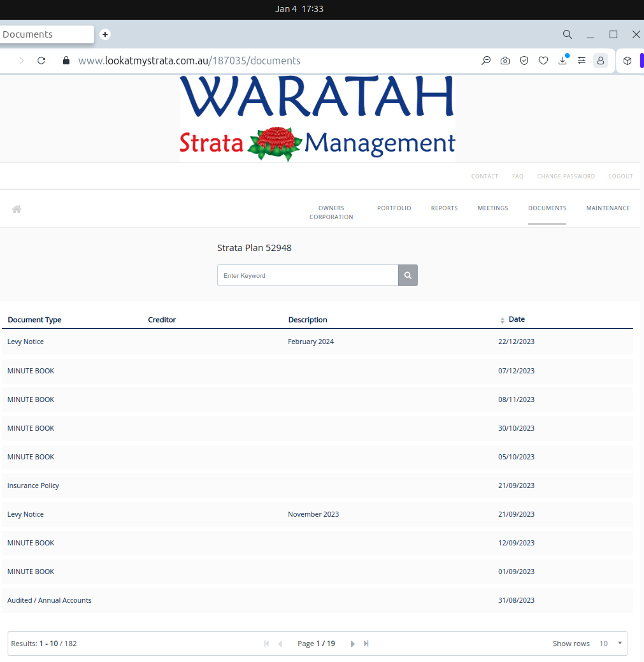Click the heart bookmark icon in toolbar
Screen dimensions: 644x662
click(543, 61)
